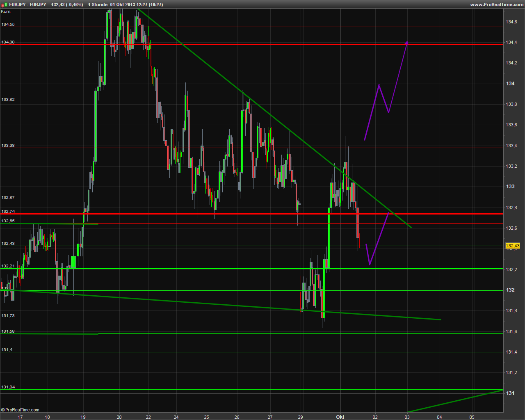Select the 132,65 level label
Viewport: 525px width, 420px height.
(8, 221)
